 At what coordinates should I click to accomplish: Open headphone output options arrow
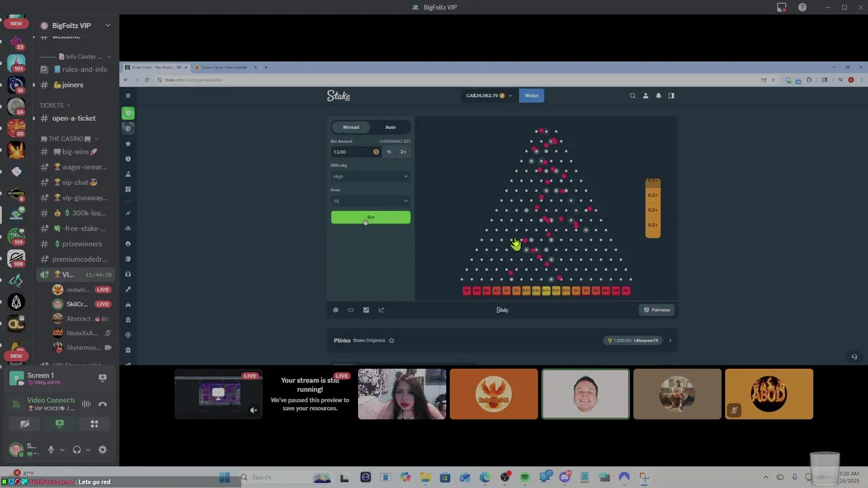[x=87, y=449]
